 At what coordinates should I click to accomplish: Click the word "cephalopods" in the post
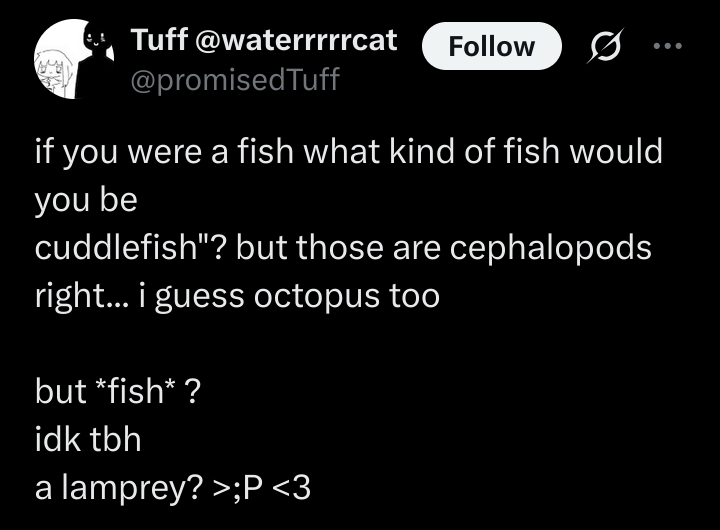tap(550, 248)
